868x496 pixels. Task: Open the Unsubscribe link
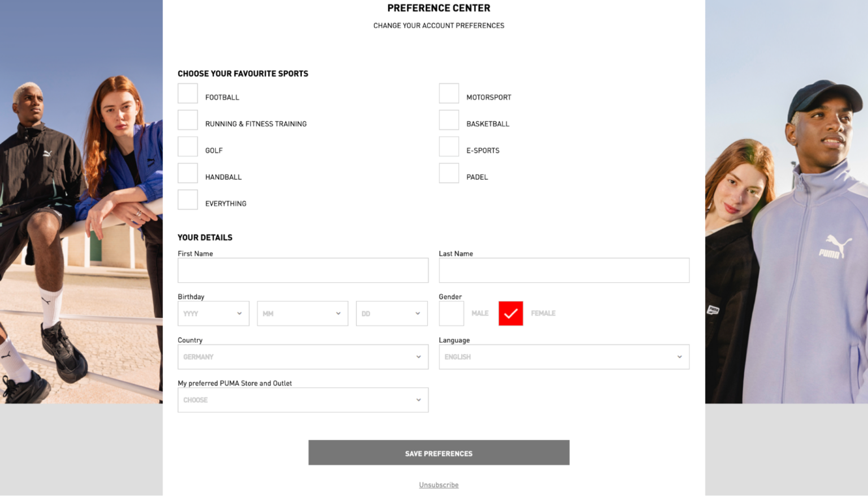[x=439, y=485]
